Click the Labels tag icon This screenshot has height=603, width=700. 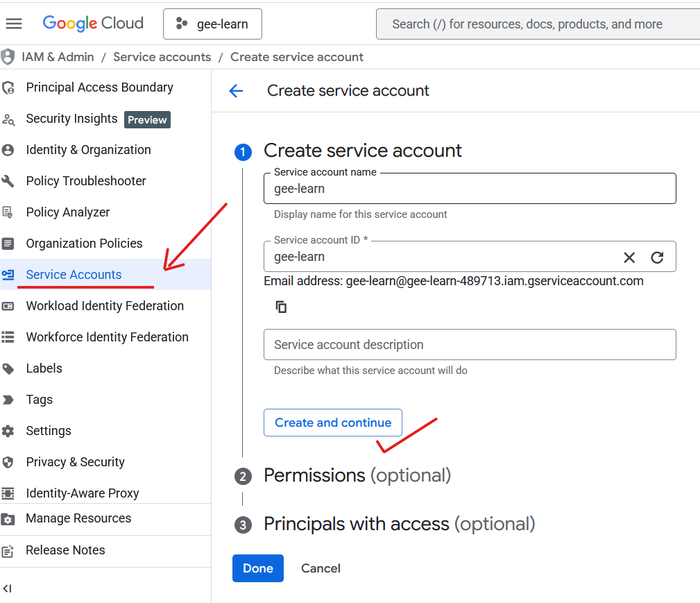9,368
